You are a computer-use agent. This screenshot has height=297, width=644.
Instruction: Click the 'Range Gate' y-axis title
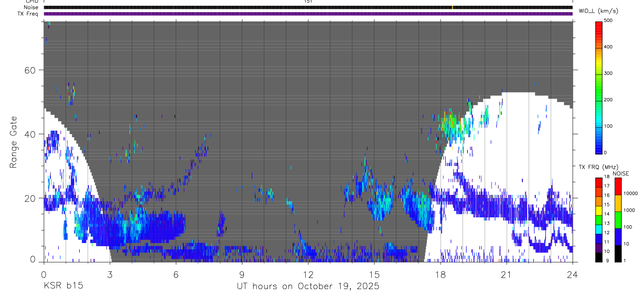(14, 142)
